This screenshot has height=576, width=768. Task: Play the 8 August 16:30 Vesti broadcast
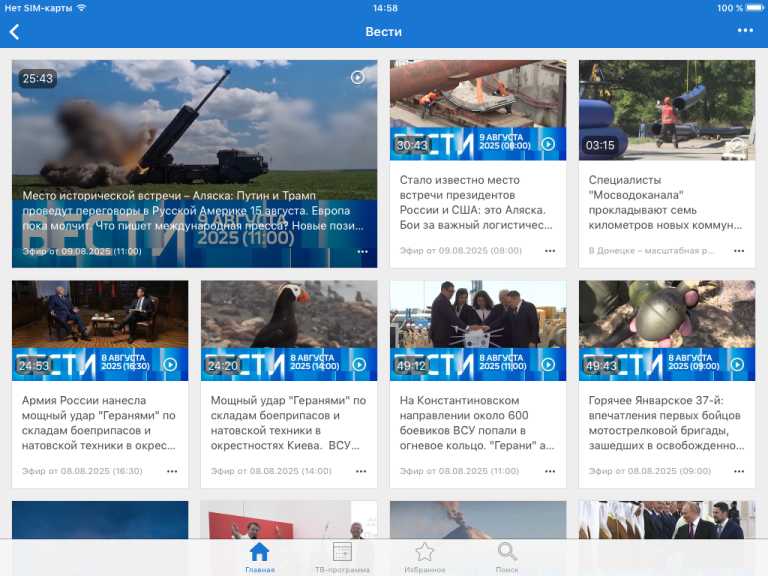(x=170, y=364)
